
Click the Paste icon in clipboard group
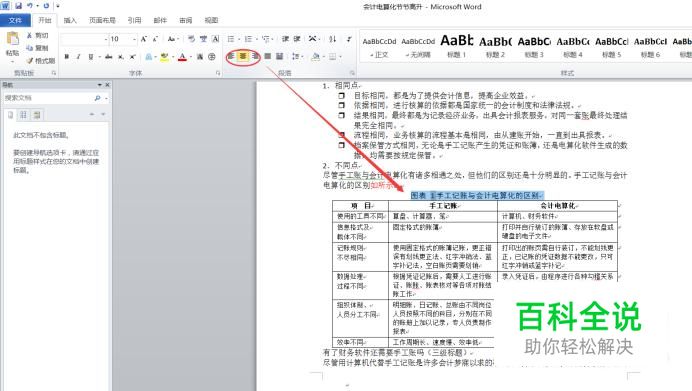click(x=13, y=39)
